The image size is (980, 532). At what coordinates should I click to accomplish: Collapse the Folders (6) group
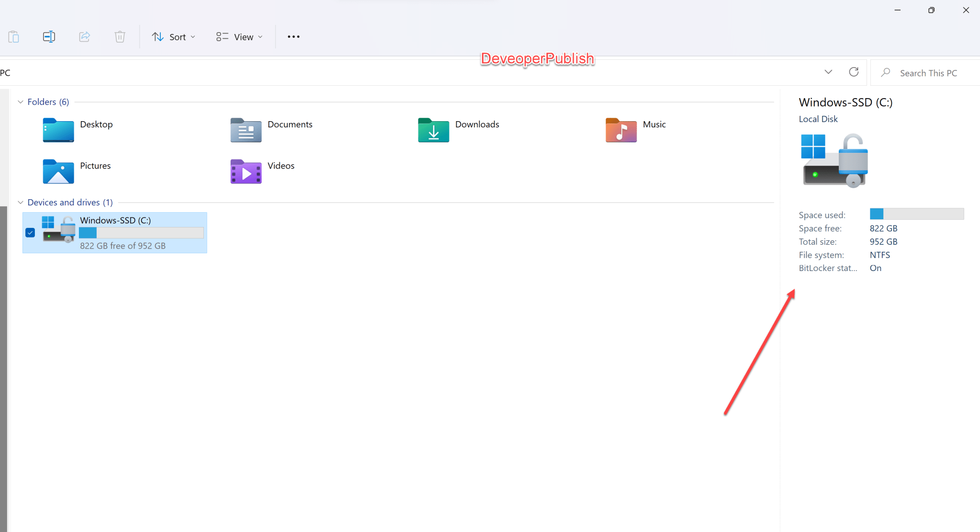21,102
